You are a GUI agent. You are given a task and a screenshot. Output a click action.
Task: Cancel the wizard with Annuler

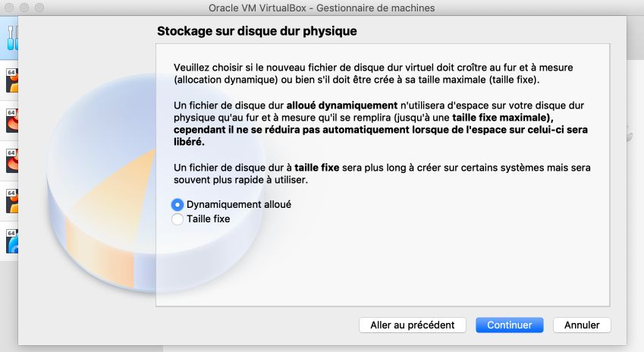tap(582, 325)
